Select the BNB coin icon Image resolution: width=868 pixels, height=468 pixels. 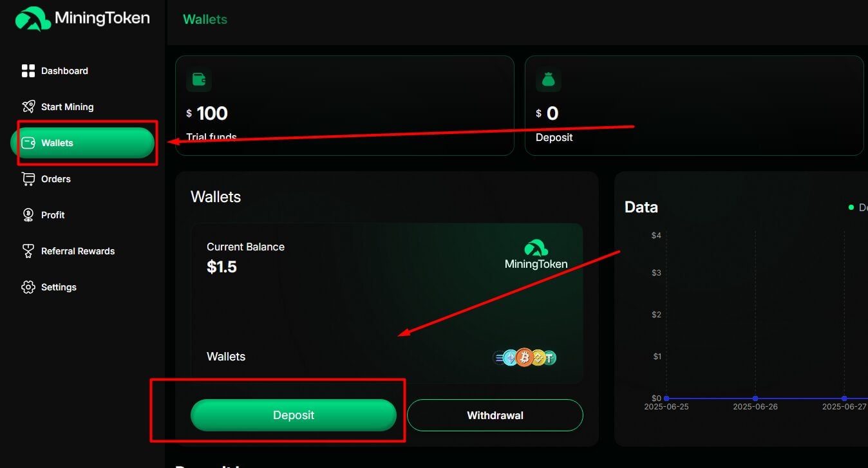(538, 357)
